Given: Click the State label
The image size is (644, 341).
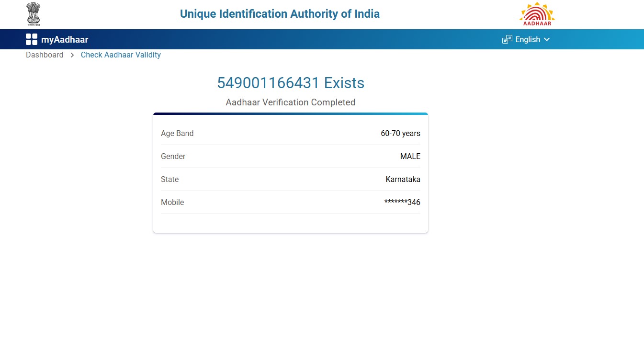Looking at the screenshot, I should click(x=169, y=179).
